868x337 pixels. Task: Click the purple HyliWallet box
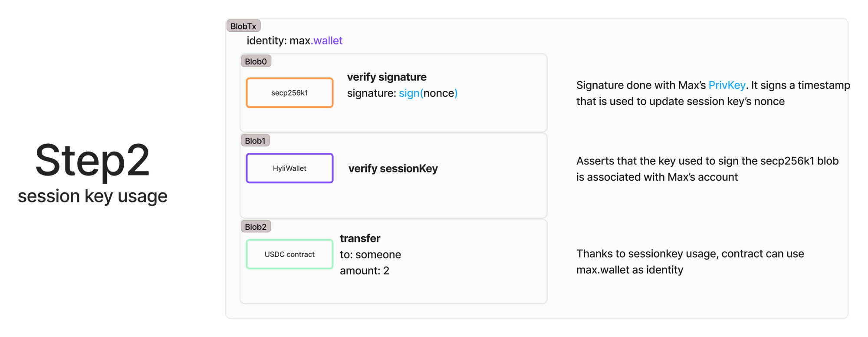(x=289, y=168)
